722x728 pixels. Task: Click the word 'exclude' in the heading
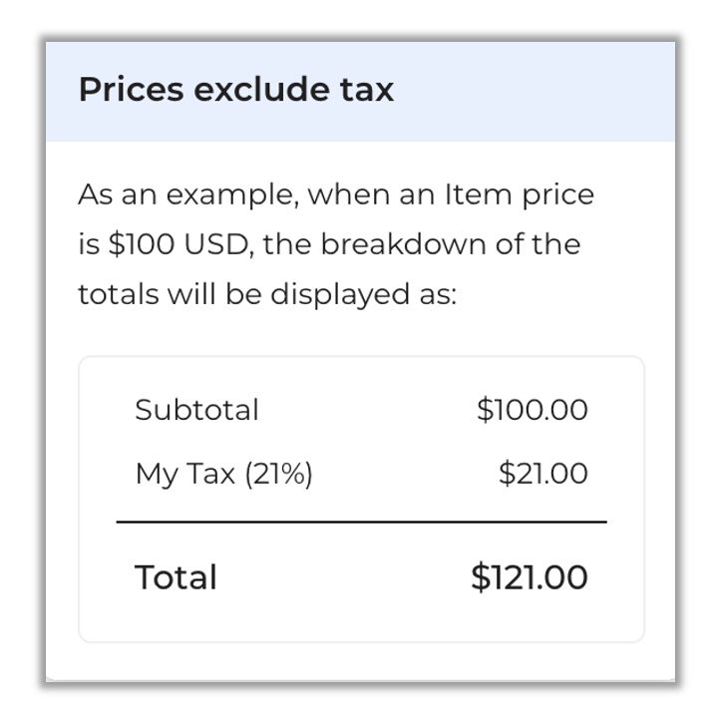(x=262, y=89)
